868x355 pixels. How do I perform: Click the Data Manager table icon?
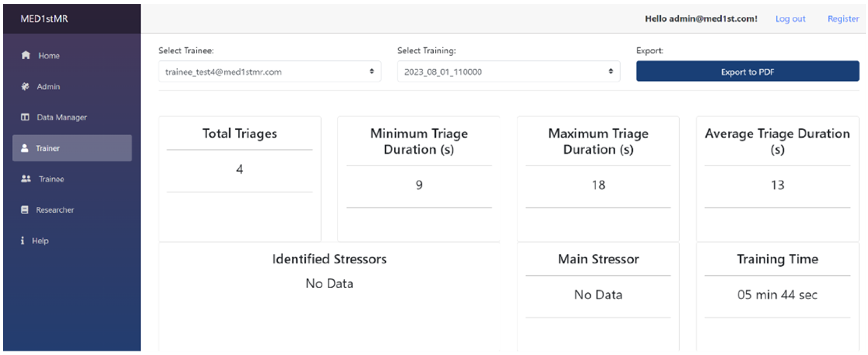point(25,117)
